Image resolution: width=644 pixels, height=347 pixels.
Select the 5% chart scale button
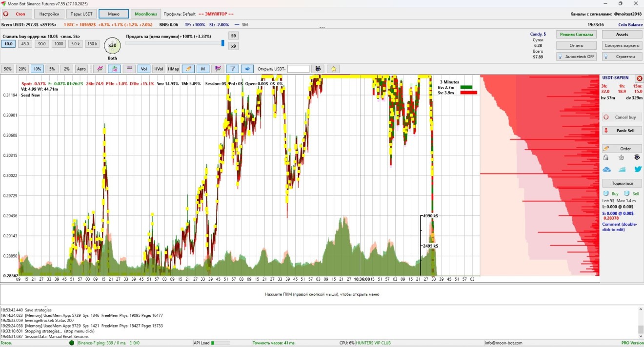(x=52, y=69)
